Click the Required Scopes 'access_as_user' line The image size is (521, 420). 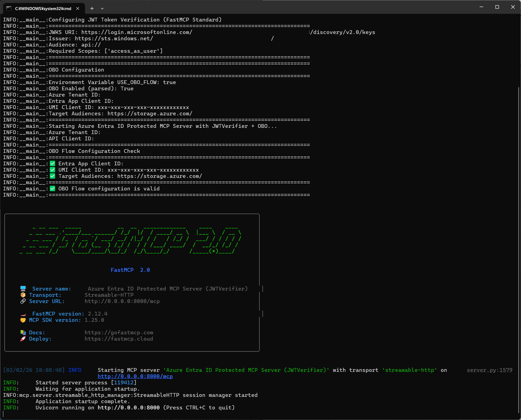pos(83,51)
